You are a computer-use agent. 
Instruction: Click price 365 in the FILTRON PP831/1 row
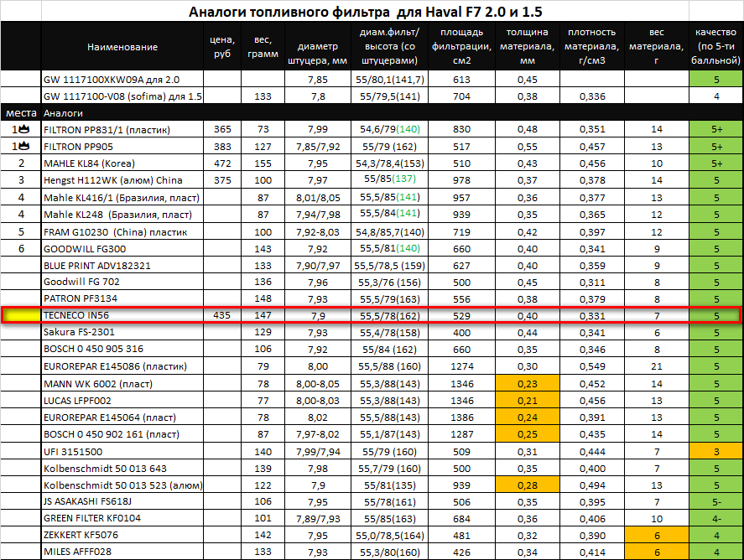(222, 129)
